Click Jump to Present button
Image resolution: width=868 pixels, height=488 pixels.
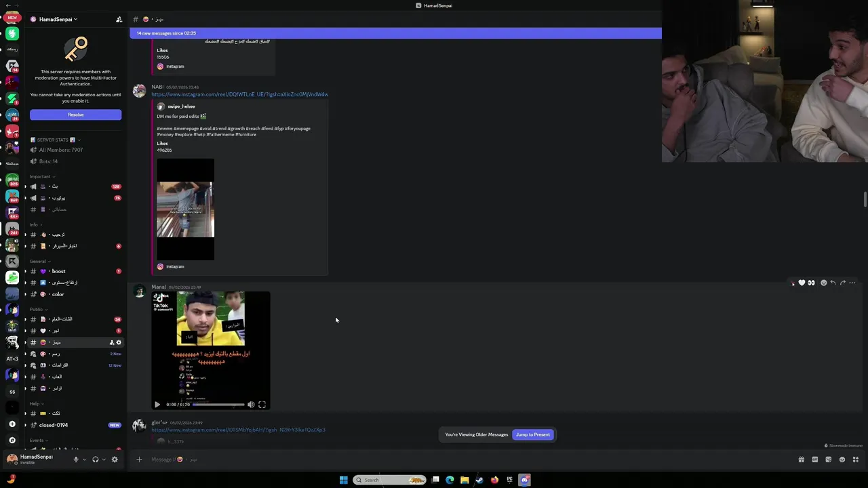pyautogui.click(x=533, y=434)
